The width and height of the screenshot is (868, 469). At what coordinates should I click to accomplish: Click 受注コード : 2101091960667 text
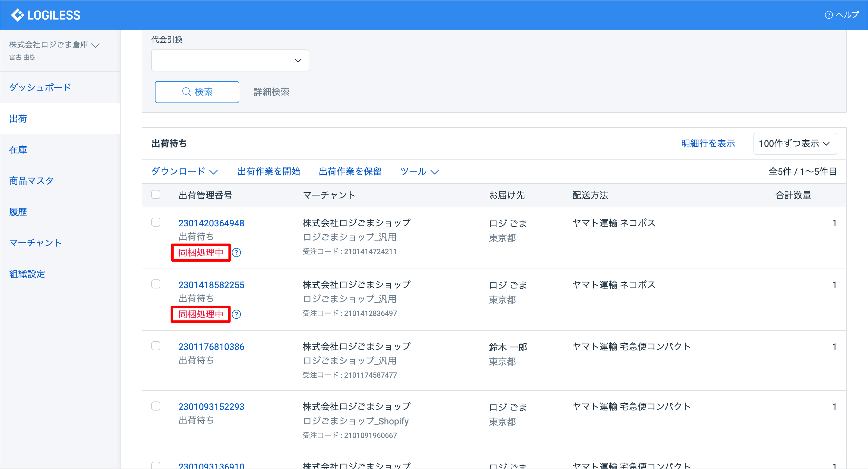point(349,435)
